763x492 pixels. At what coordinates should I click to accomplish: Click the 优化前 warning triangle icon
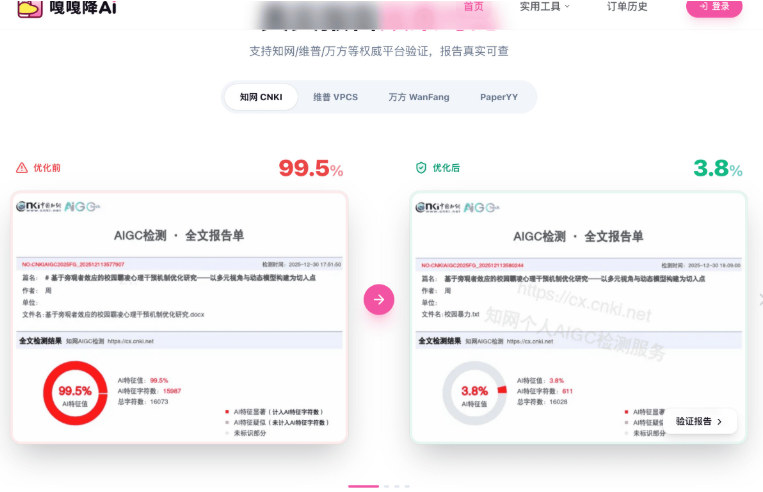coord(22,168)
